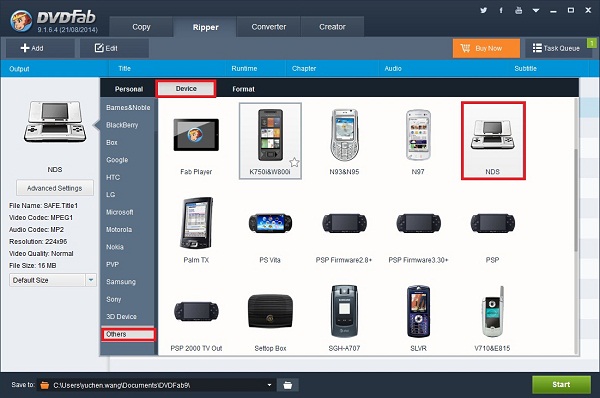Expand the Default Size dropdown

91,280
